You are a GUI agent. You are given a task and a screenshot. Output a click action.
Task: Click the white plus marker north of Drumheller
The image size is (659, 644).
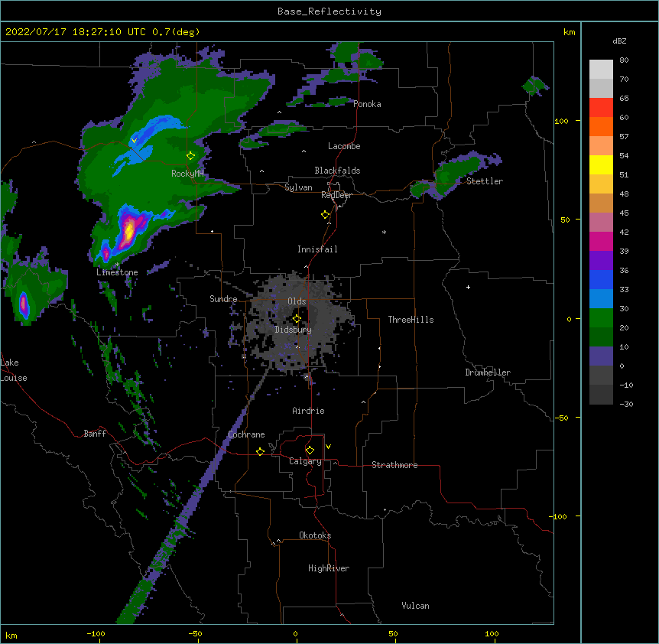pyautogui.click(x=468, y=287)
